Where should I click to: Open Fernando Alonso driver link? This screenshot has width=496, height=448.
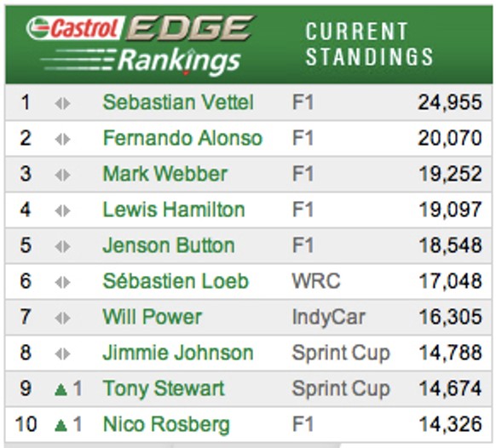[182, 138]
